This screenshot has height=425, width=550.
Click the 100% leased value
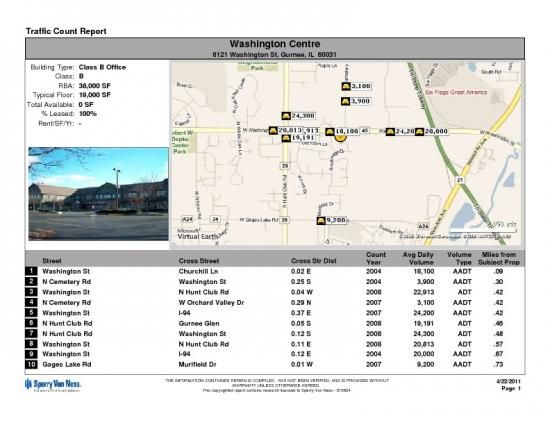tap(88, 114)
